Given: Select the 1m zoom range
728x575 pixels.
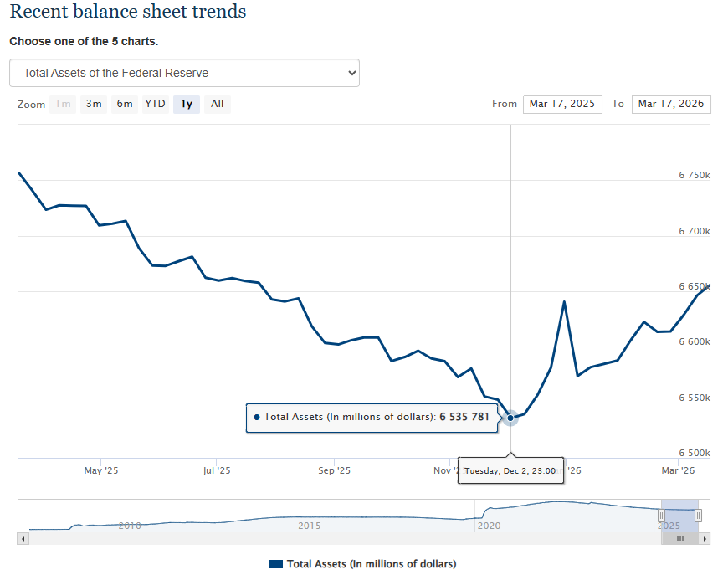Looking at the screenshot, I should [x=63, y=104].
